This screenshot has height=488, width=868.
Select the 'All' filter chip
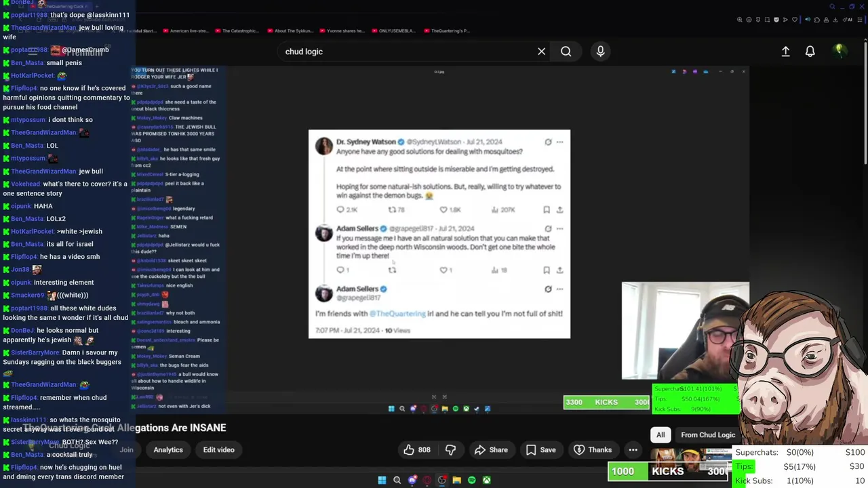(x=660, y=435)
